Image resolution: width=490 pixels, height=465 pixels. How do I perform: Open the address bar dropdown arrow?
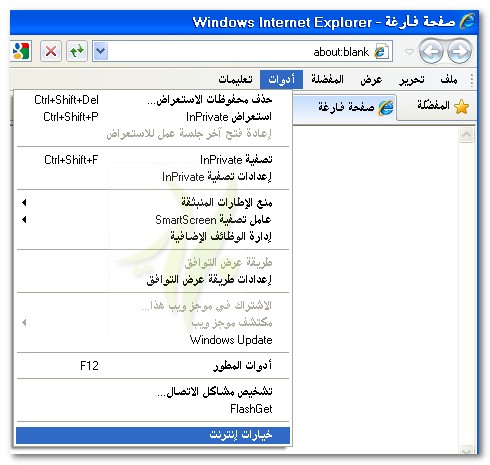101,51
